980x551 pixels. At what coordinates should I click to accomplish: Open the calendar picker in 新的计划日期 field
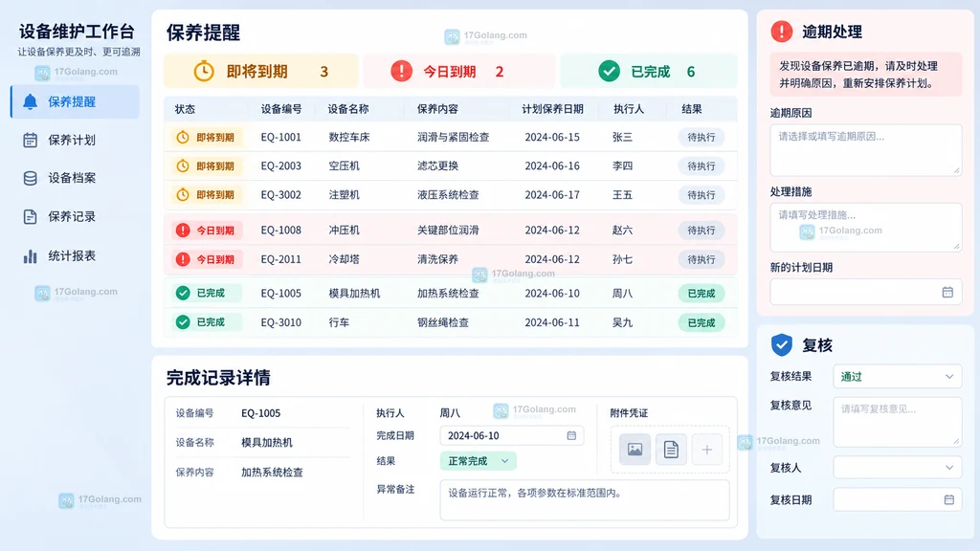tap(947, 292)
